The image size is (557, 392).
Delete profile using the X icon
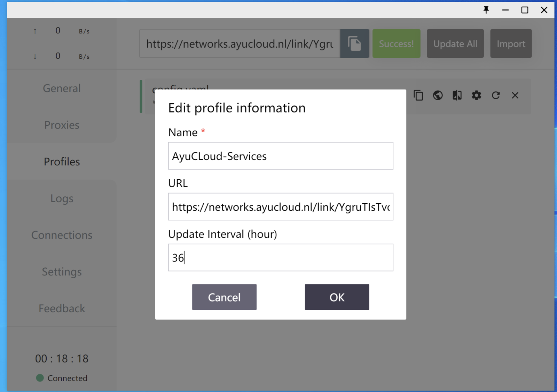point(515,95)
